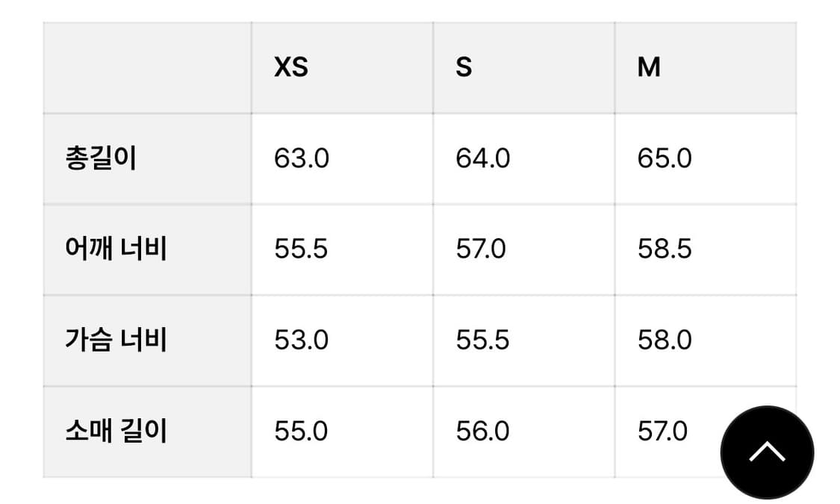Click the S 가슴 너비 value 55.5
The width and height of the screenshot is (840, 504).
pos(482,340)
